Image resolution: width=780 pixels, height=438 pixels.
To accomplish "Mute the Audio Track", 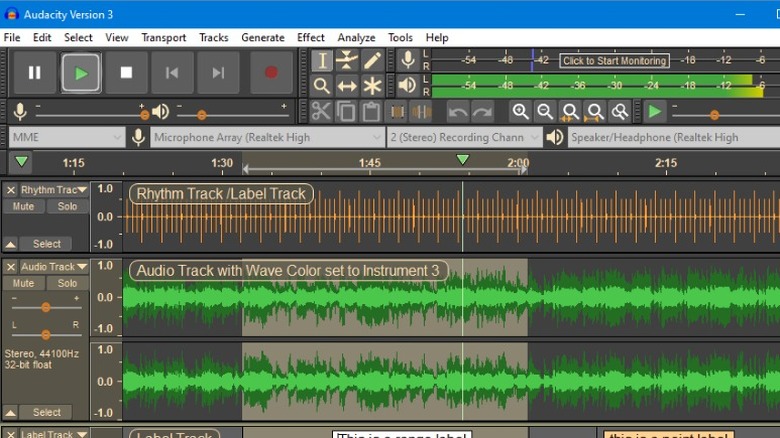I will [x=23, y=284].
